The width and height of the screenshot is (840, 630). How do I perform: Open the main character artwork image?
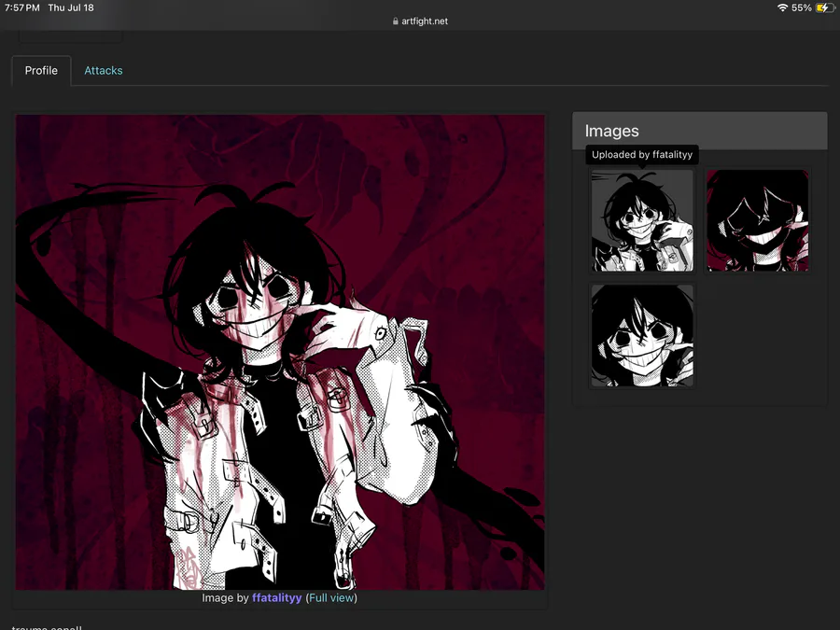coord(280,352)
